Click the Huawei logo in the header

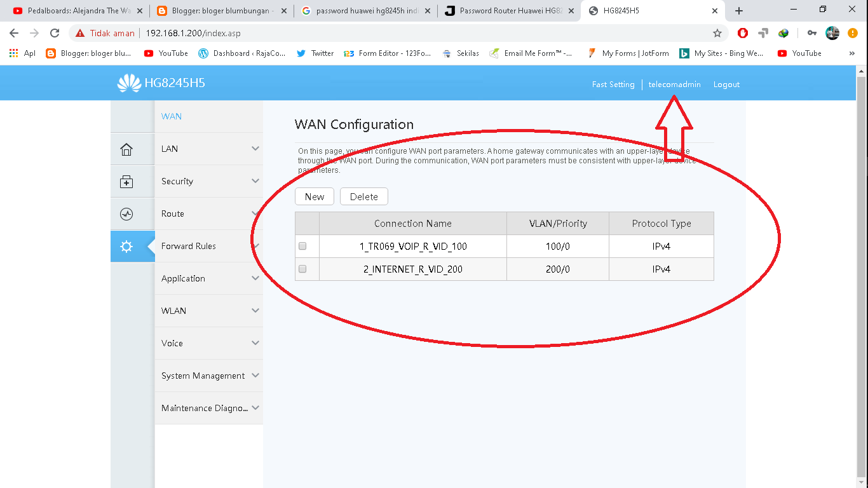click(127, 83)
